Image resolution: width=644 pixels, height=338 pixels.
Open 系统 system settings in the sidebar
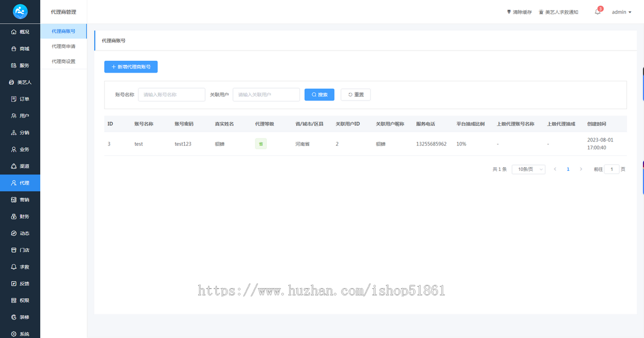(20, 334)
